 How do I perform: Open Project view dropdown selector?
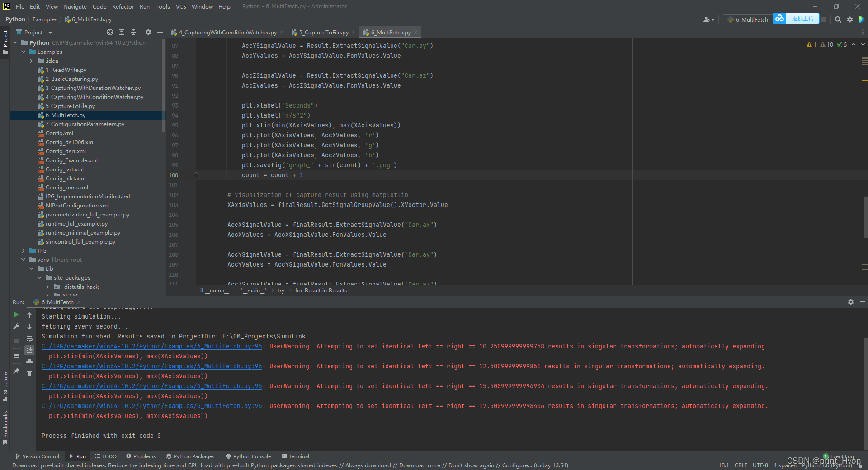coord(34,32)
